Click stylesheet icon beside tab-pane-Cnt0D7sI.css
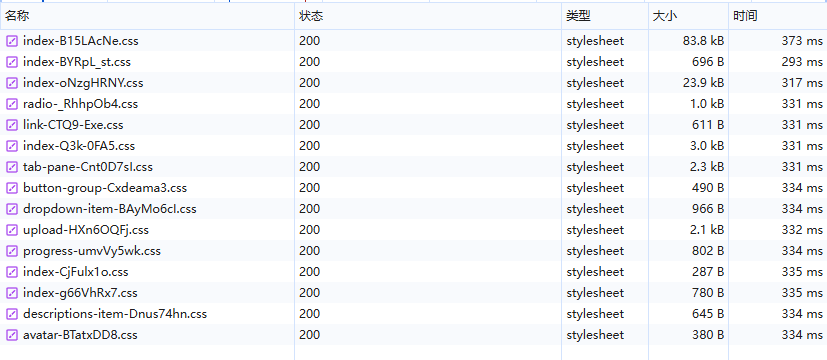Image resolution: width=827 pixels, height=360 pixels. pos(12,167)
